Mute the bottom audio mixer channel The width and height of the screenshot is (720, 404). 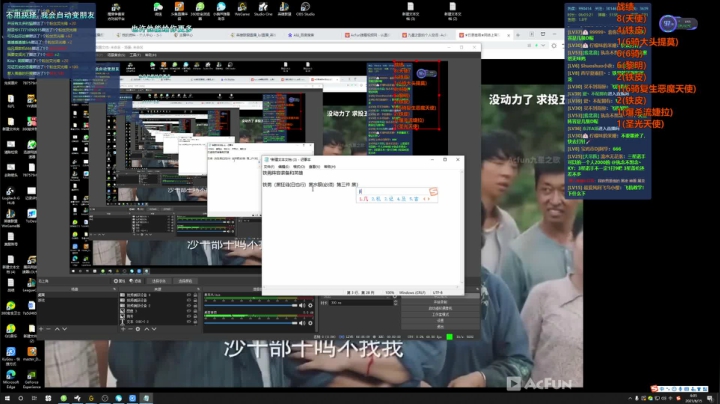302,323
